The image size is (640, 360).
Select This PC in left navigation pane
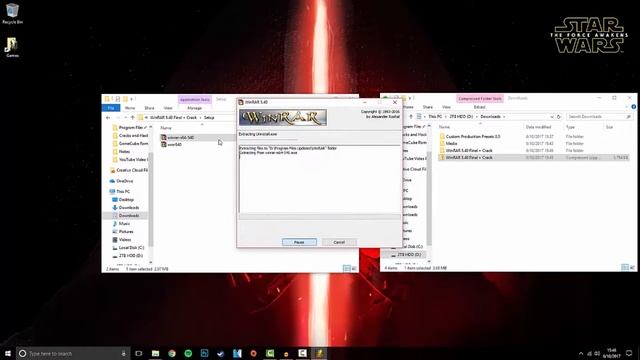click(120, 191)
